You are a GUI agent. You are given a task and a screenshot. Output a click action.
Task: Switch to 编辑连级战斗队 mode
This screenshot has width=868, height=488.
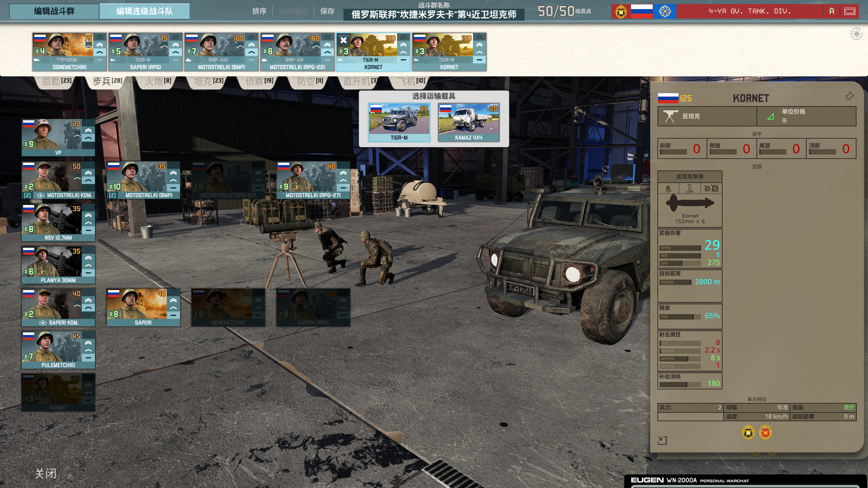pyautogui.click(x=144, y=11)
